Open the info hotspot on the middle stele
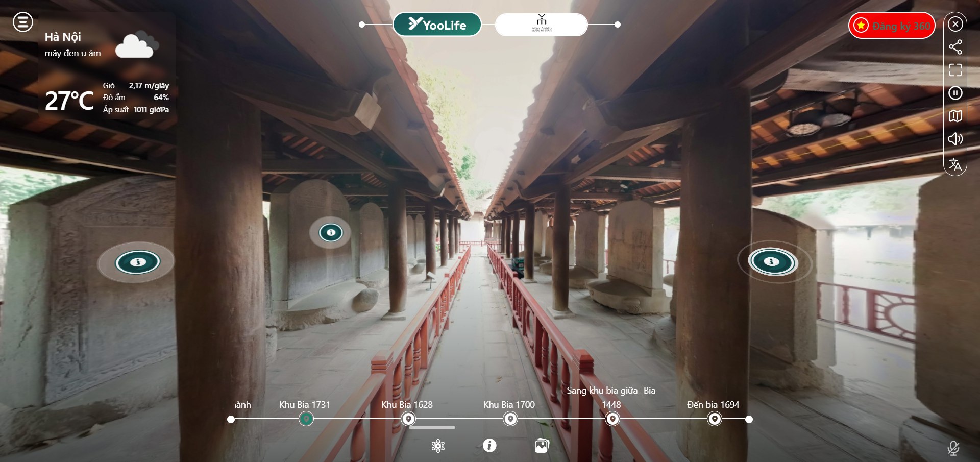This screenshot has height=462, width=980. tap(331, 233)
